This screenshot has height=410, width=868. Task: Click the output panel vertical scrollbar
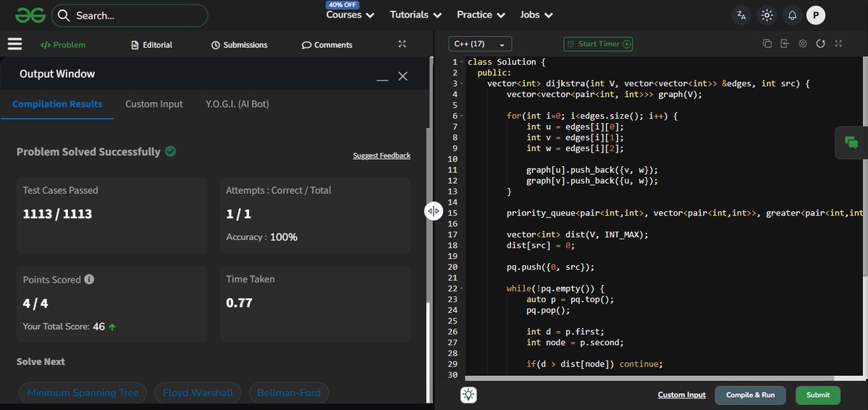coord(429,353)
